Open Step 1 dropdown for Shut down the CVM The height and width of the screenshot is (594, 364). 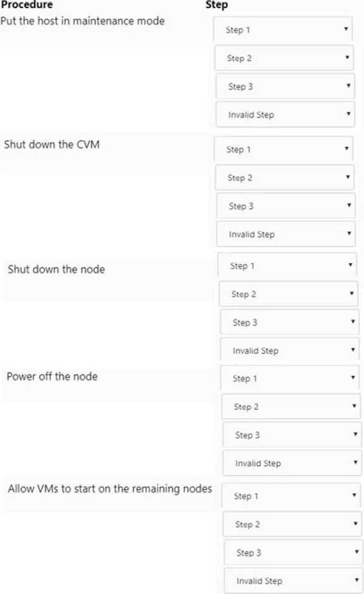(x=283, y=150)
